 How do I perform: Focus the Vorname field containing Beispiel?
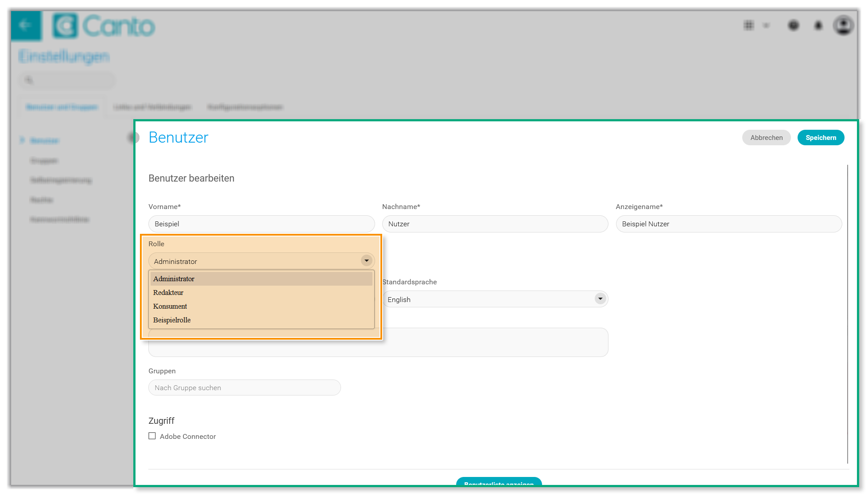(x=261, y=224)
